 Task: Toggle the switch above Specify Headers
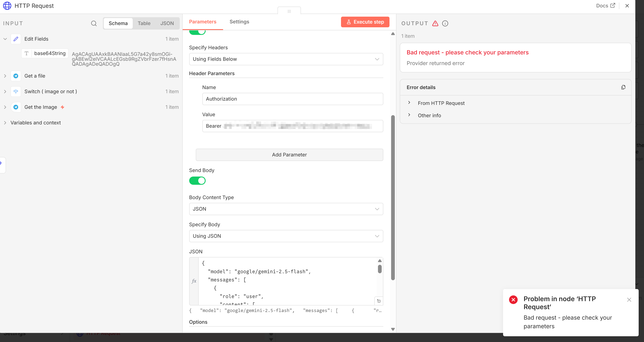pyautogui.click(x=197, y=32)
